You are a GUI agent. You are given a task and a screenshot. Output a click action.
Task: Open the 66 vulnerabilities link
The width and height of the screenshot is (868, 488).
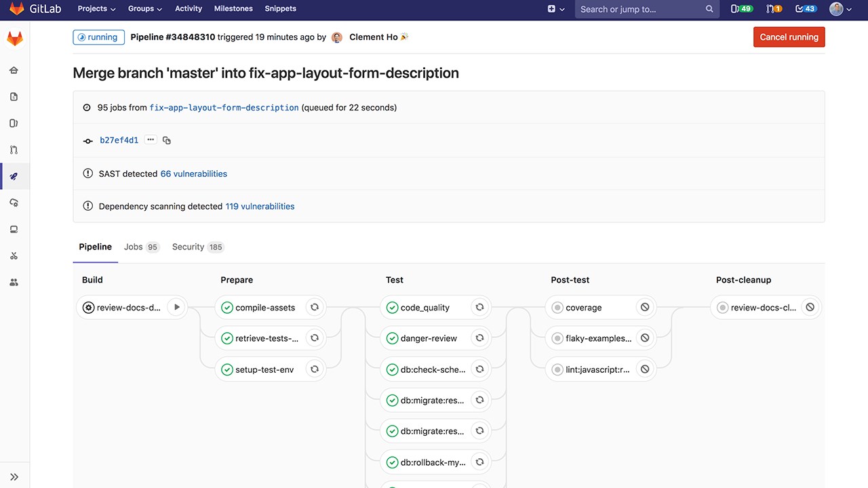click(193, 174)
